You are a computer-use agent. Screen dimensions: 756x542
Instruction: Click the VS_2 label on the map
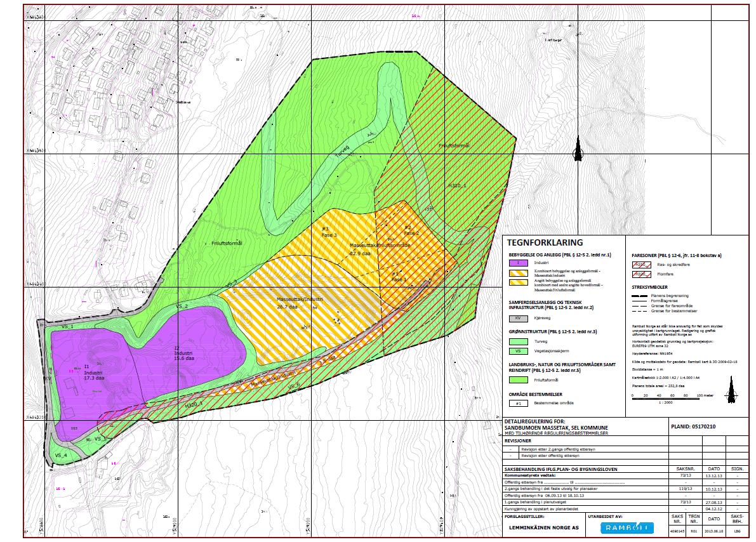pyautogui.click(x=182, y=306)
